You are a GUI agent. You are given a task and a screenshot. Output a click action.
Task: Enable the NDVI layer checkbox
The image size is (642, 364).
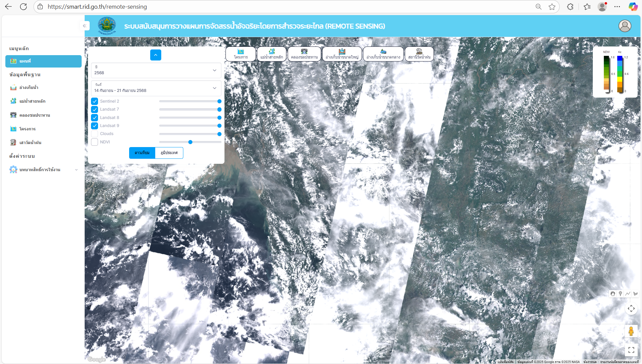95,142
